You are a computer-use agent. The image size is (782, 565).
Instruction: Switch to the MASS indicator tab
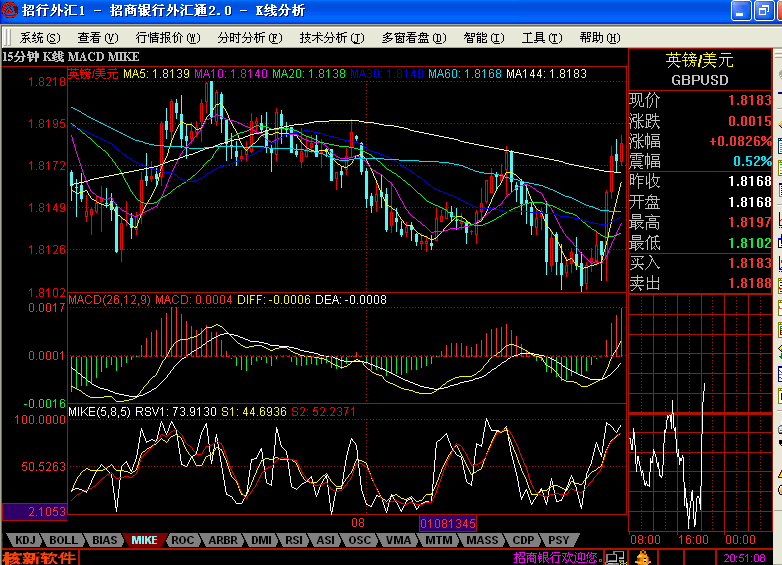point(482,540)
